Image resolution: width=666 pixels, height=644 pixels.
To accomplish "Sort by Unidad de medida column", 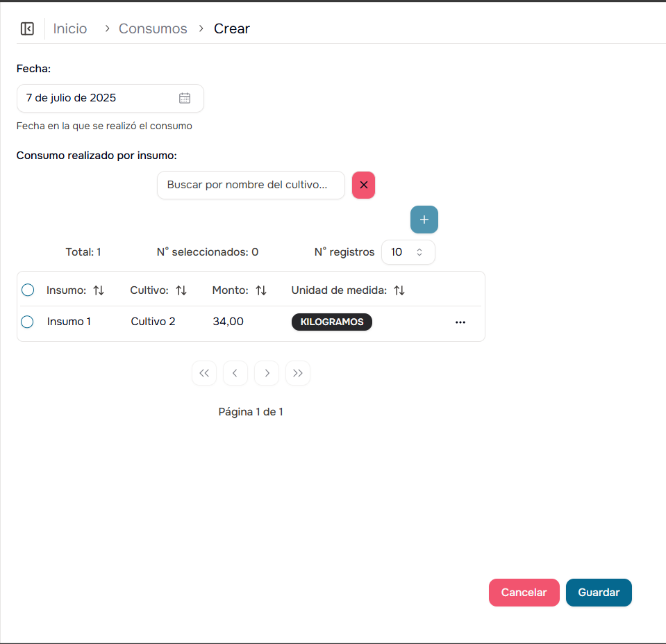I will [399, 290].
